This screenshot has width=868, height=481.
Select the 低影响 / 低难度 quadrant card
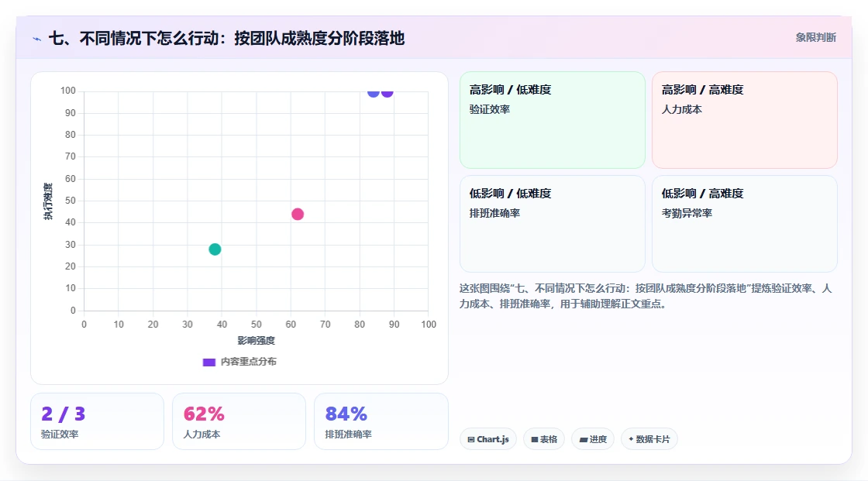pos(553,224)
